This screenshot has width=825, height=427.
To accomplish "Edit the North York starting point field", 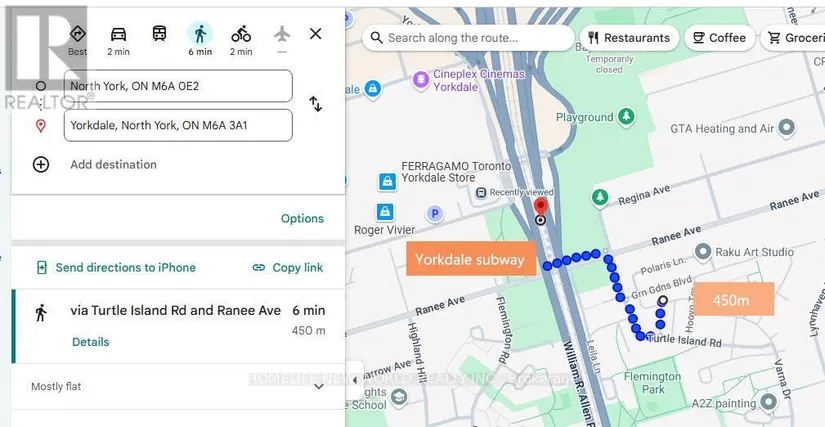I will point(178,86).
